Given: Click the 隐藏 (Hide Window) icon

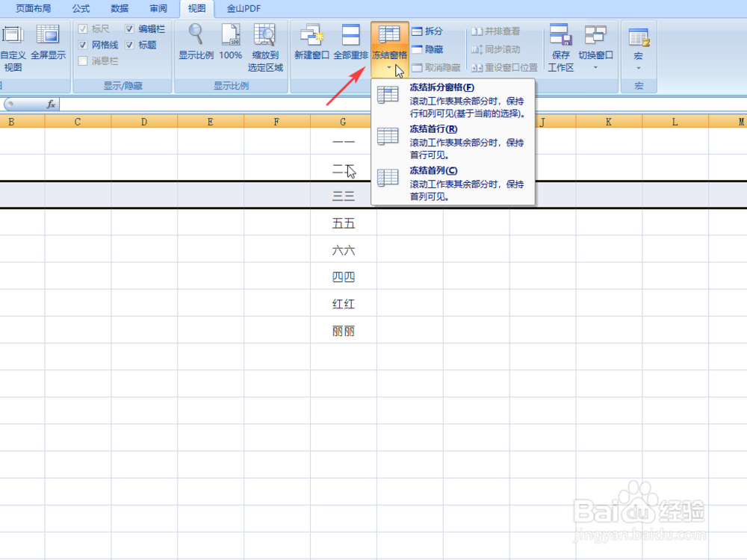Looking at the screenshot, I should pos(425,47).
